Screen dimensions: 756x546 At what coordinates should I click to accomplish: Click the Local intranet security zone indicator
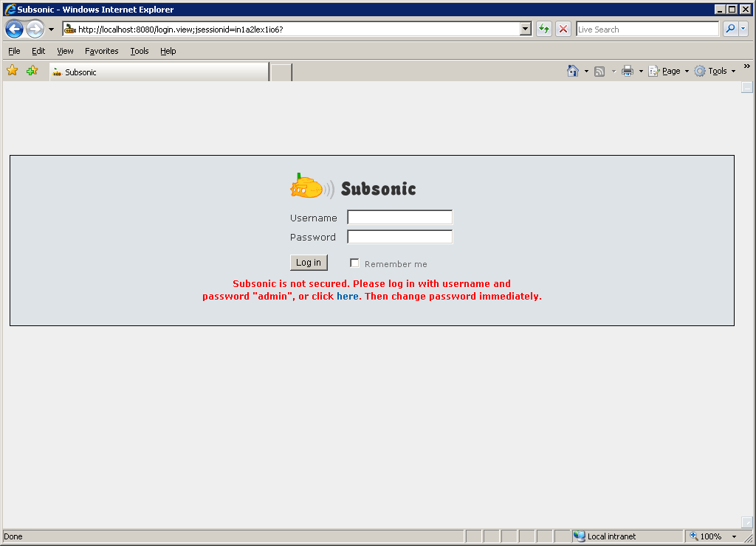627,536
